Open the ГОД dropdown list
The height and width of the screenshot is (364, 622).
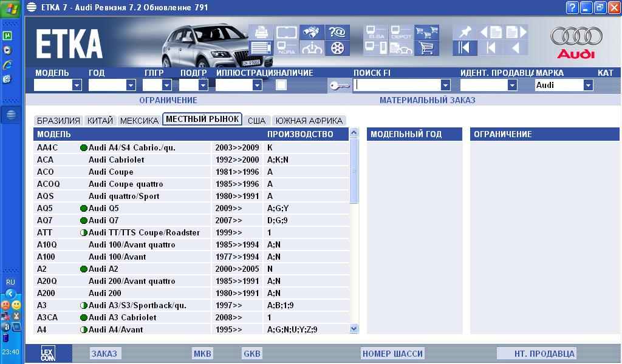131,86
